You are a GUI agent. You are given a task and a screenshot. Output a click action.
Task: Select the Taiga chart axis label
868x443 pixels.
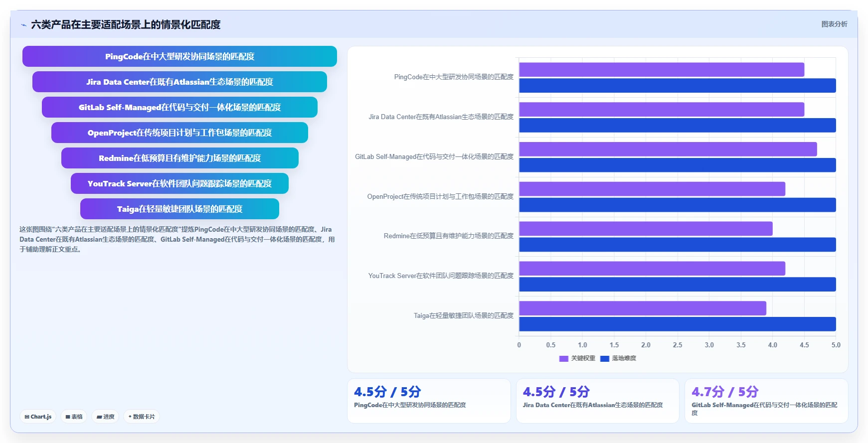pos(464,316)
